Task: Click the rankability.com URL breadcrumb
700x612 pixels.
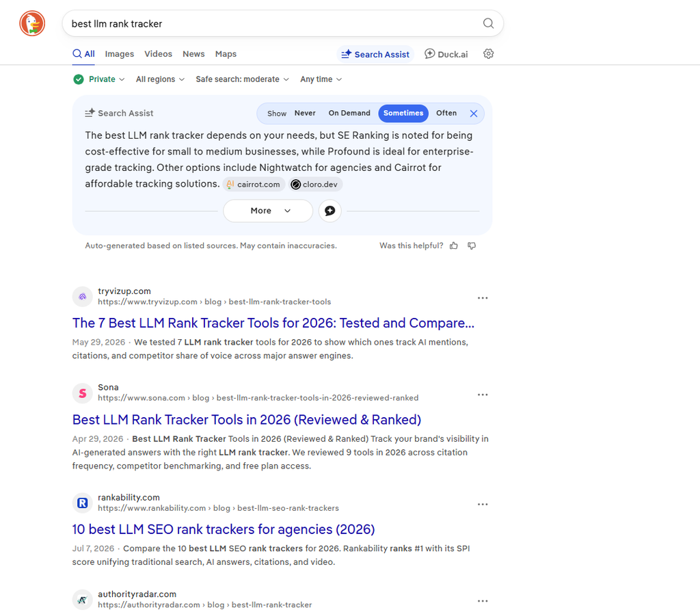Action: [218, 508]
